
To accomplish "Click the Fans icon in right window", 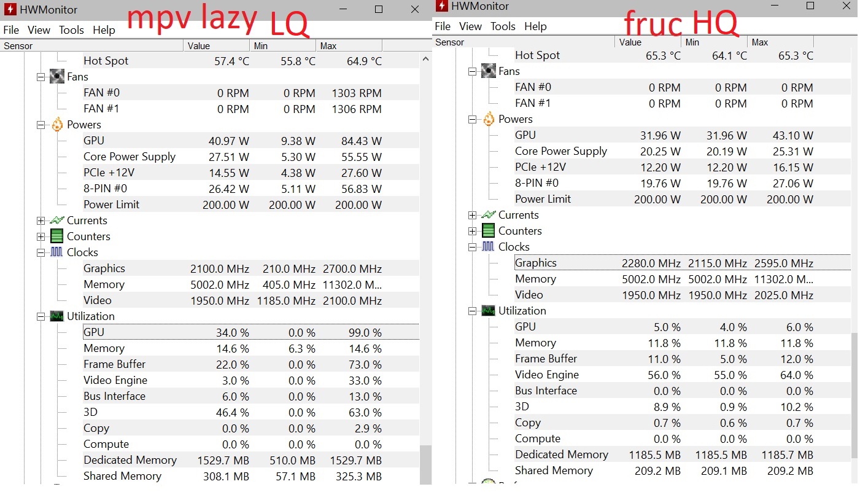I will point(489,71).
